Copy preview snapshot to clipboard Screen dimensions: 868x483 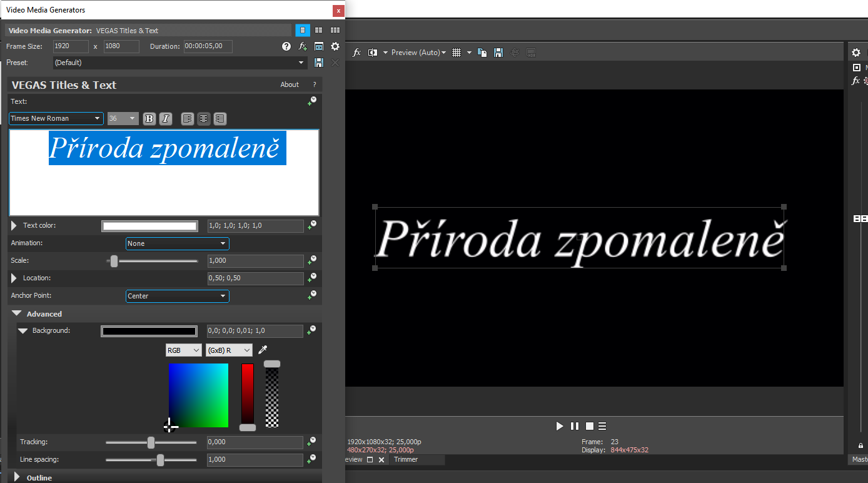(x=482, y=52)
